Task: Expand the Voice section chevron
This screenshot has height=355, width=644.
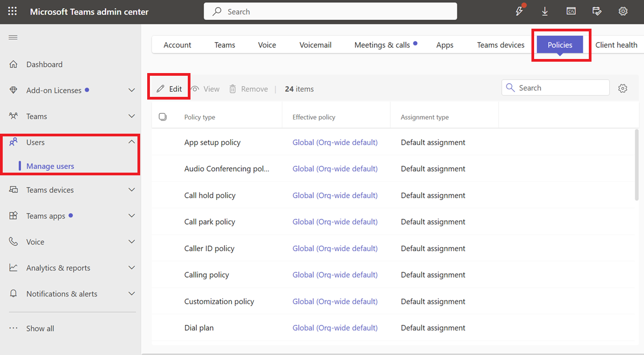Action: tap(132, 241)
